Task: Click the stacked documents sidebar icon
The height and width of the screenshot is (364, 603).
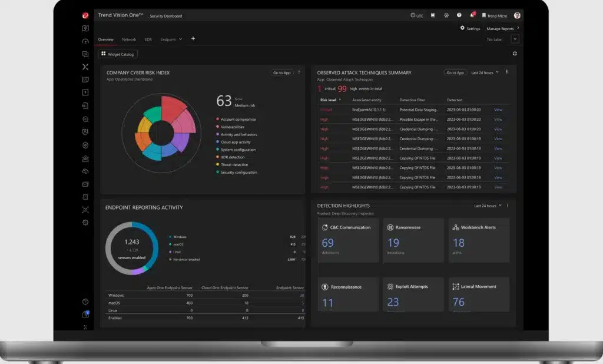Action: 85,54
